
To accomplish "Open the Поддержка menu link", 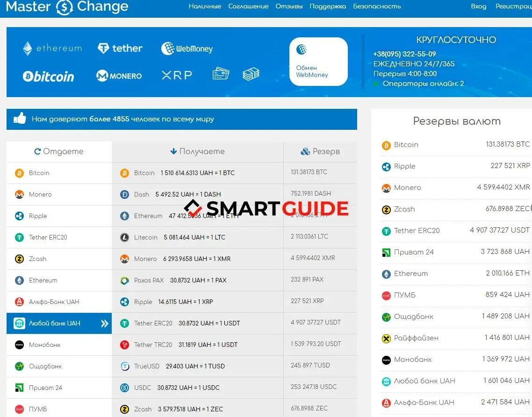I will tap(328, 7).
